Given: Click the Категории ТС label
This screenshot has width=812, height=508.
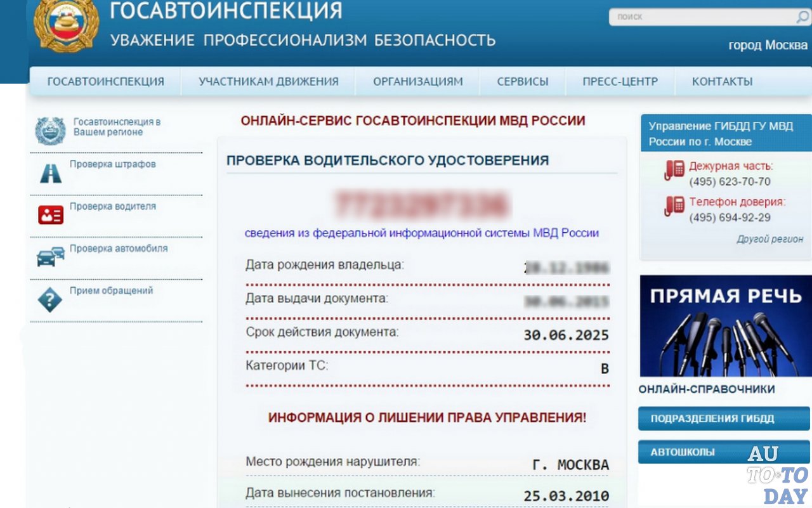Looking at the screenshot, I should tap(287, 365).
